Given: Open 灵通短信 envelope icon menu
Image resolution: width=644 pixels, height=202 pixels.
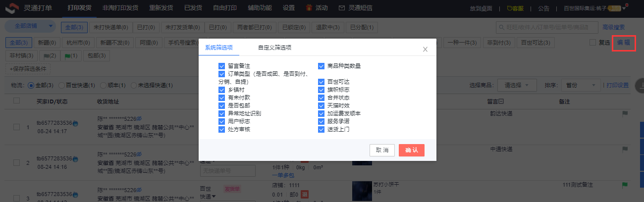Looking at the screenshot, I should [341, 8].
